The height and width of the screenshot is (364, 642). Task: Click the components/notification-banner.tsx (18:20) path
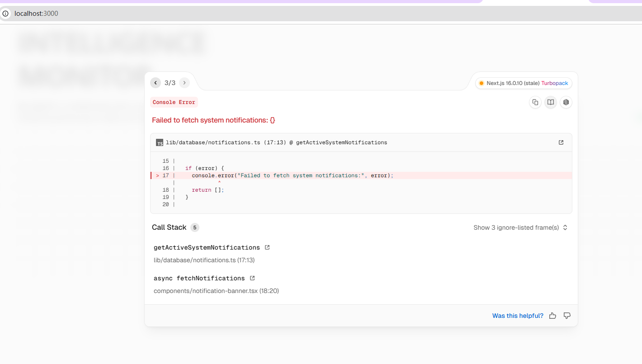coord(216,291)
